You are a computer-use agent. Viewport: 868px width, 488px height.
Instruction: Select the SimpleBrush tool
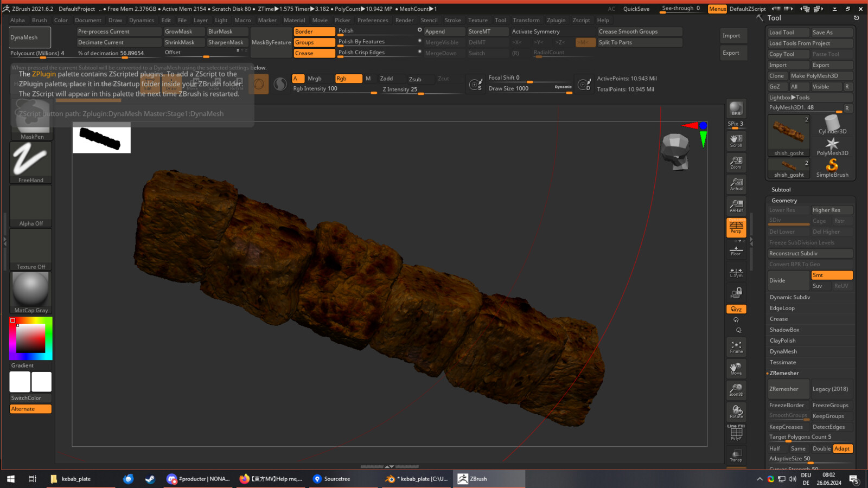pos(832,168)
